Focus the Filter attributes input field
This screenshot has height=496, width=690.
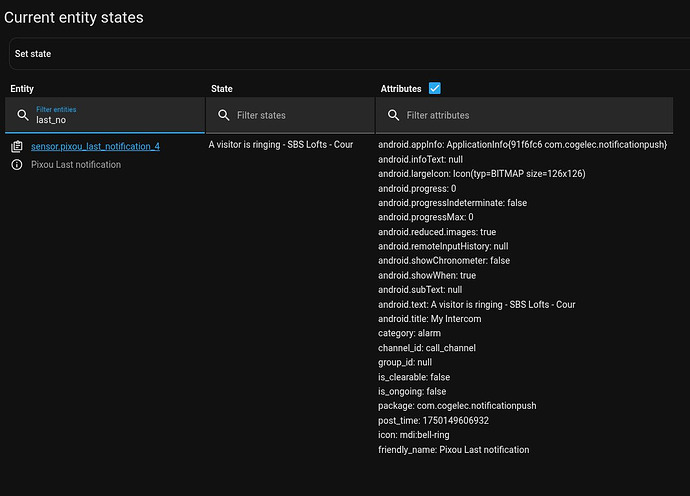(x=525, y=115)
